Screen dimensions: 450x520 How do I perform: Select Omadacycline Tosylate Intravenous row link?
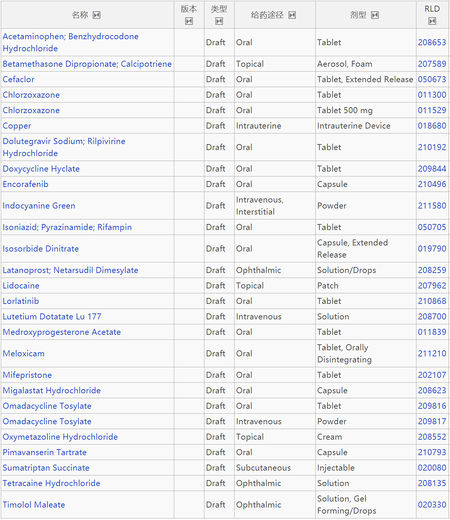47,421
